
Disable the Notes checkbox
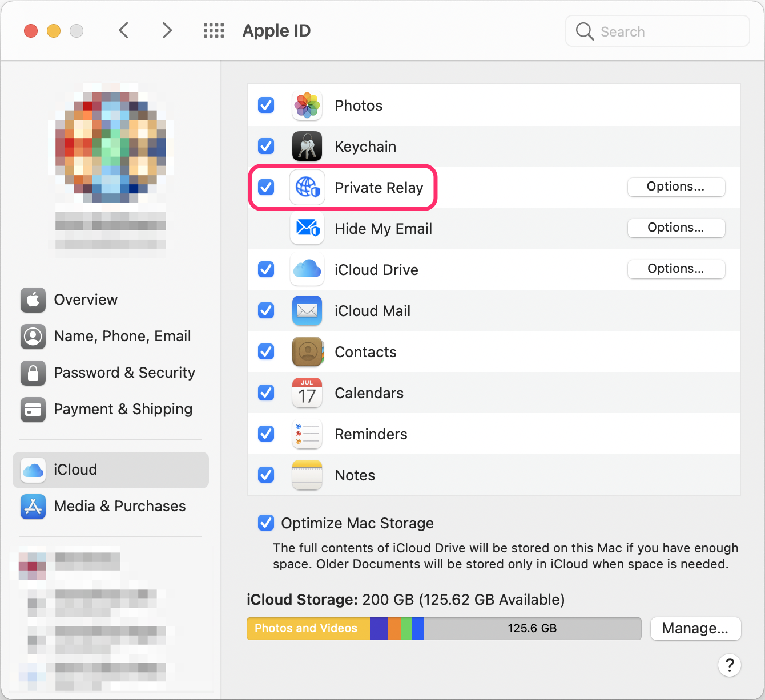tap(266, 475)
